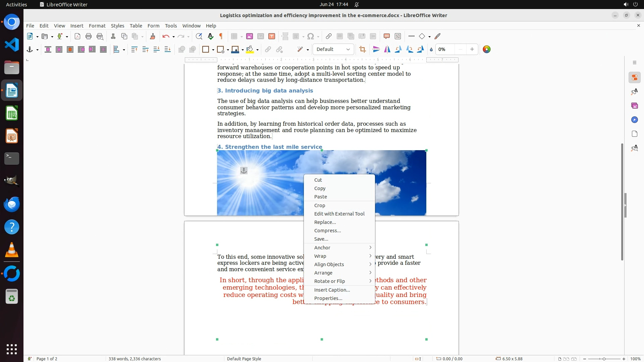
Task: Expand the anchor type dropdown arrow
Action: 37,50
